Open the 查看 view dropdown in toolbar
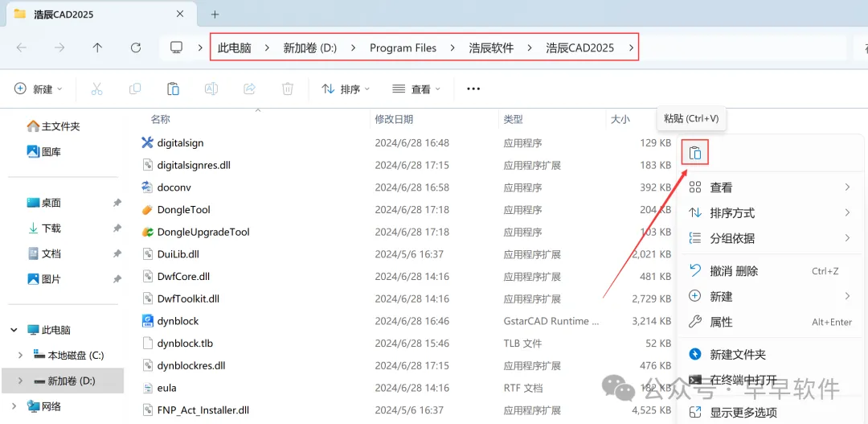 [416, 89]
